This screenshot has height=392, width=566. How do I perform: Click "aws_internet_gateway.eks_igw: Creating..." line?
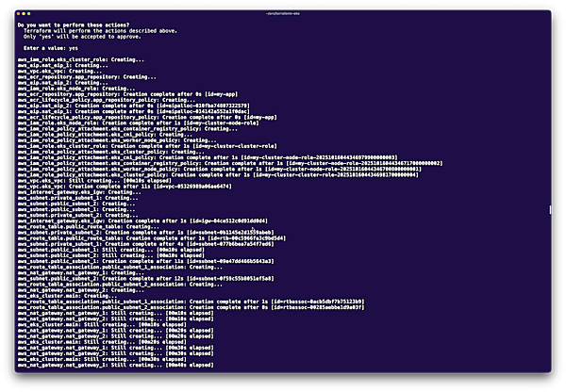[x=79, y=192]
